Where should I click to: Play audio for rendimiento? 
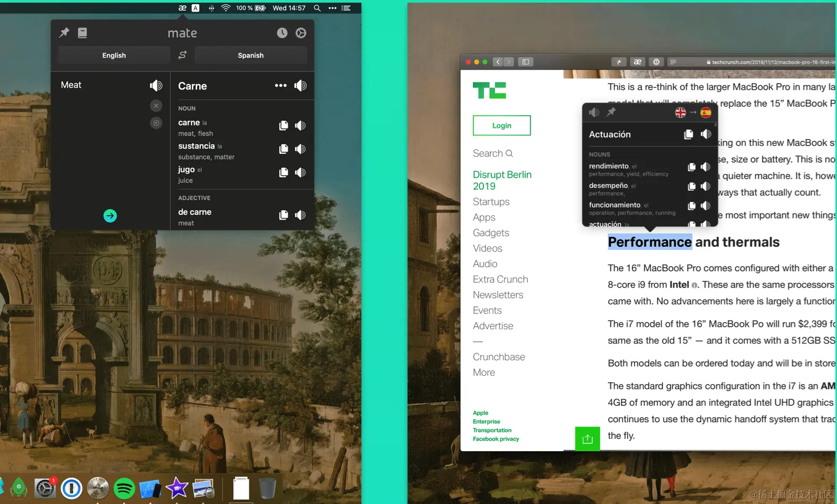(x=706, y=167)
